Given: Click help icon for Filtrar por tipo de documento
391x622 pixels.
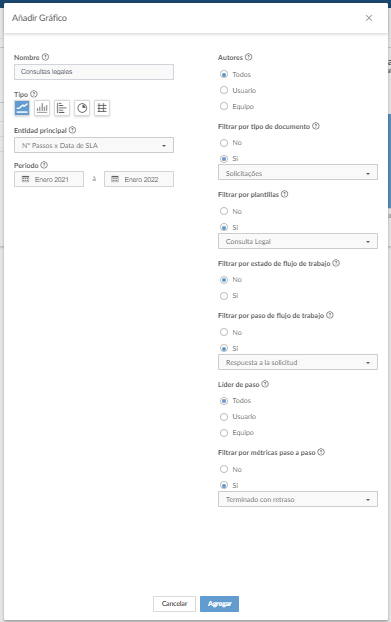Looking at the screenshot, I should click(316, 126).
